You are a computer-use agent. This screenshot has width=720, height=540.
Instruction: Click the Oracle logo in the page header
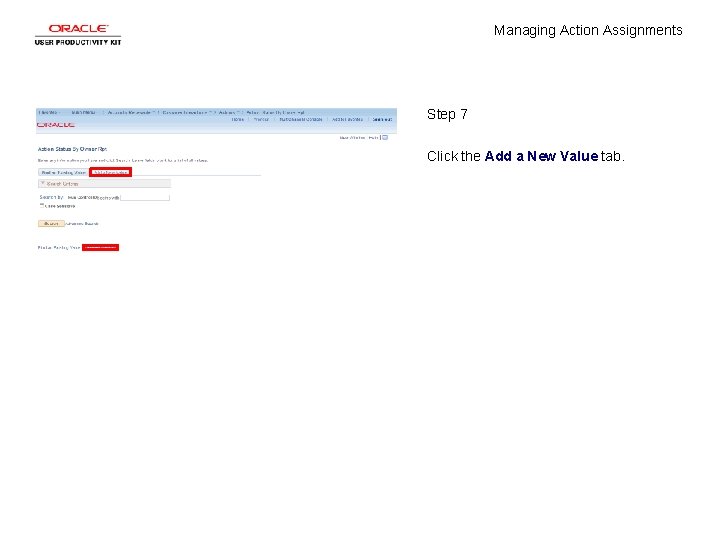(x=56, y=125)
